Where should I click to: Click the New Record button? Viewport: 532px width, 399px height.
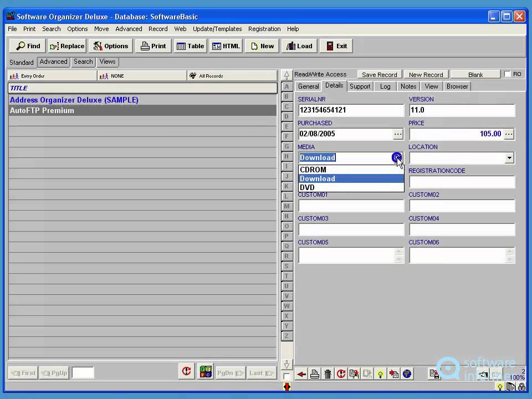(426, 75)
